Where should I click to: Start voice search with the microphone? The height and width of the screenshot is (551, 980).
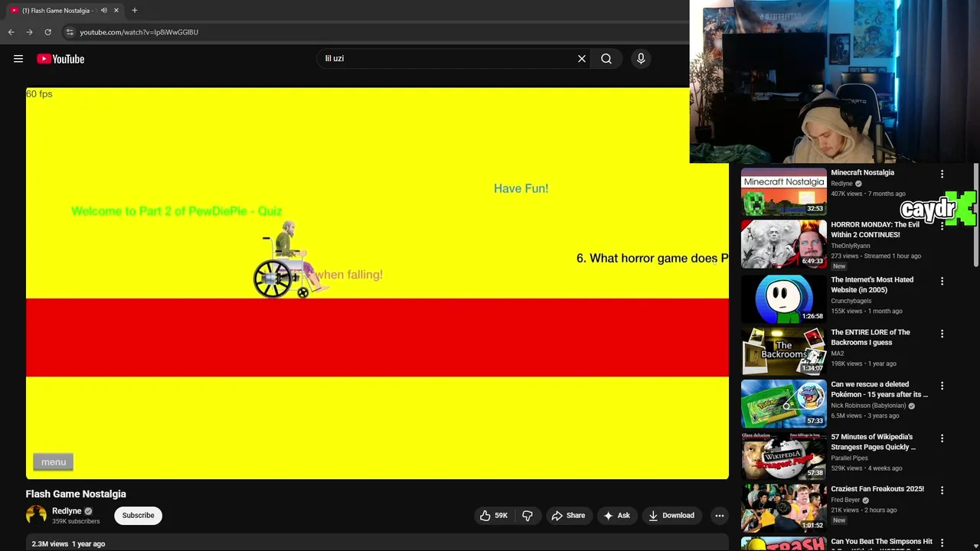[x=641, y=58]
